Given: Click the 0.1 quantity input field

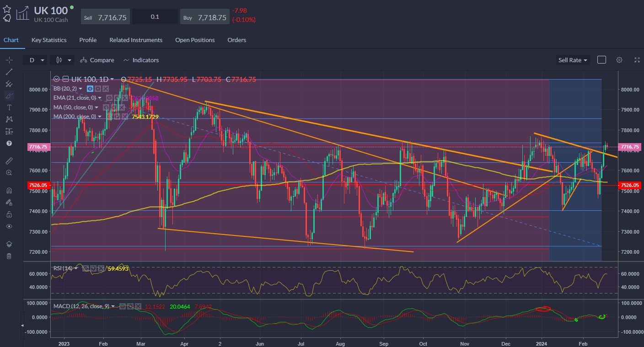Looking at the screenshot, I should coord(155,17).
